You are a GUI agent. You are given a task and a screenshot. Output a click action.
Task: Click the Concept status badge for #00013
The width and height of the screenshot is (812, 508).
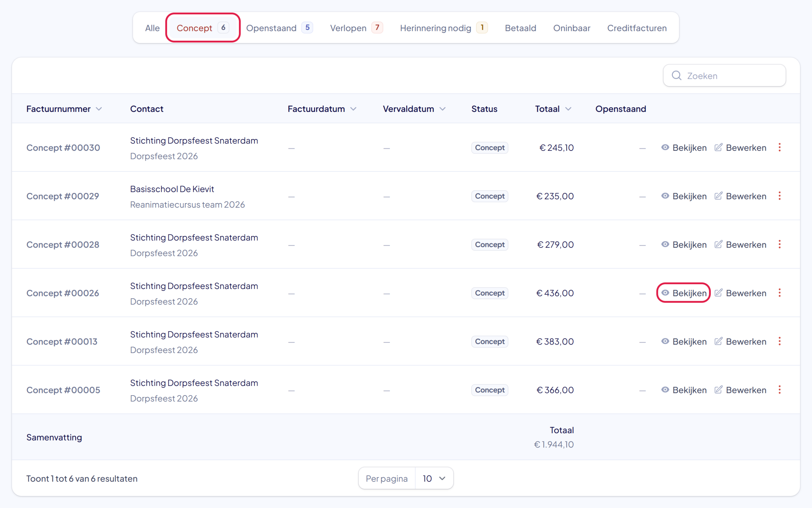489,341
